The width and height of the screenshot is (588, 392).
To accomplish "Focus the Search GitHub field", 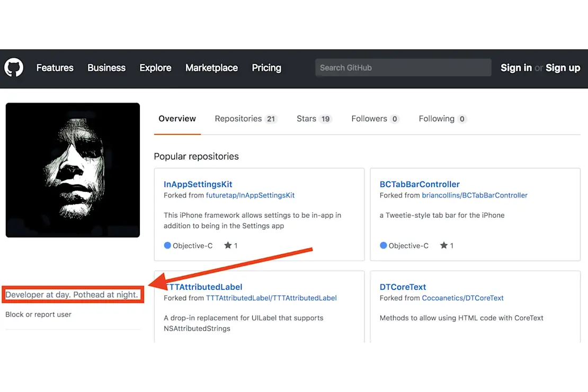I will pyautogui.click(x=403, y=67).
